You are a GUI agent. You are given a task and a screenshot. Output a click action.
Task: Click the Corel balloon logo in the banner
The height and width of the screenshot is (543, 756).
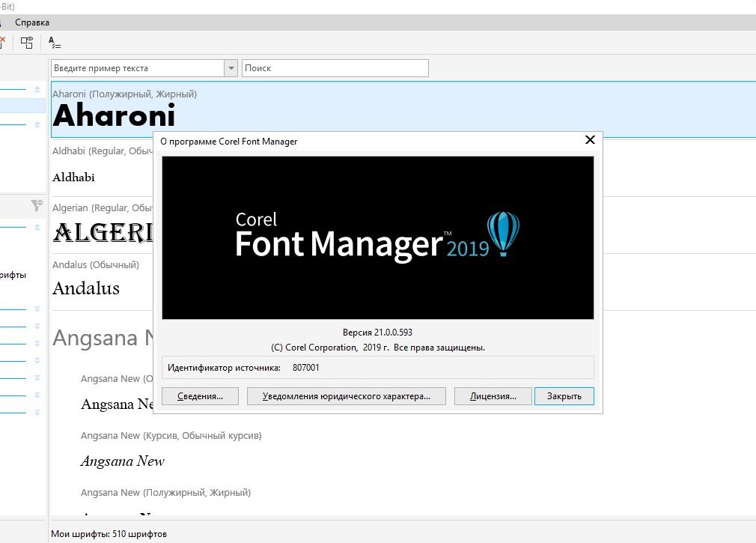pos(503,234)
